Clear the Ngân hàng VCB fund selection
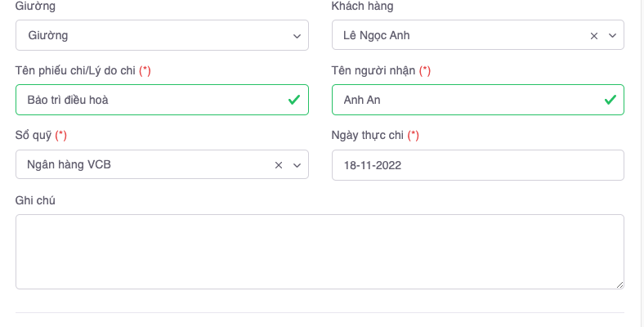This screenshot has width=644, height=327. [279, 165]
